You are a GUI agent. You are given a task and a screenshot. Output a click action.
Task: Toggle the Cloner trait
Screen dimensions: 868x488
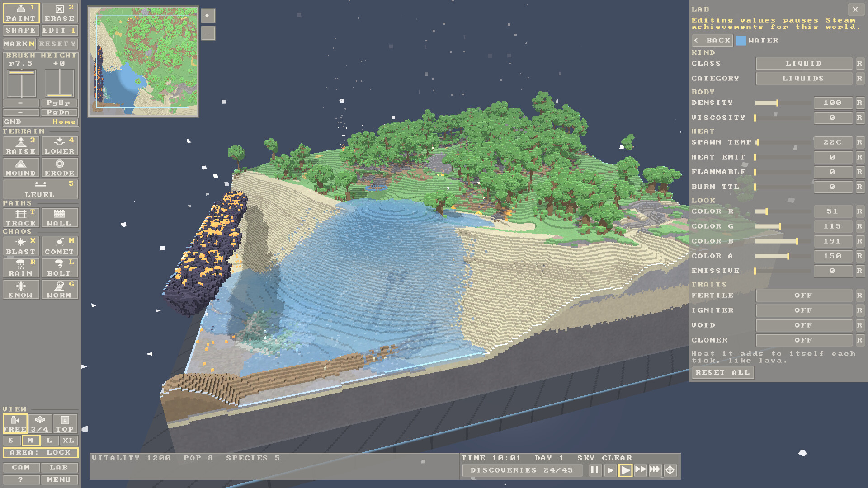point(804,340)
